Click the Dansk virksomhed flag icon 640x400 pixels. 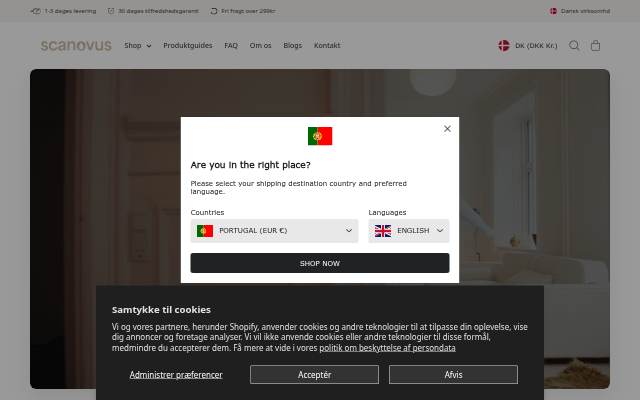click(x=553, y=11)
